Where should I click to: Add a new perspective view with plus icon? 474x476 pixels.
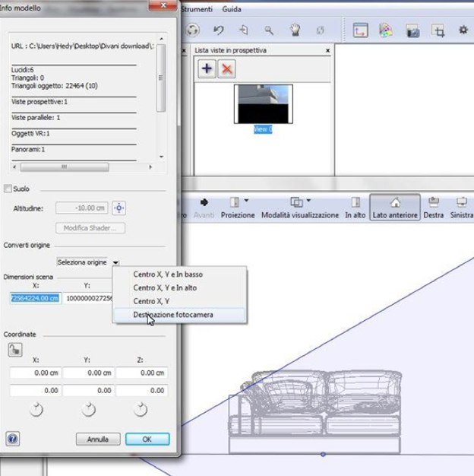tap(207, 68)
